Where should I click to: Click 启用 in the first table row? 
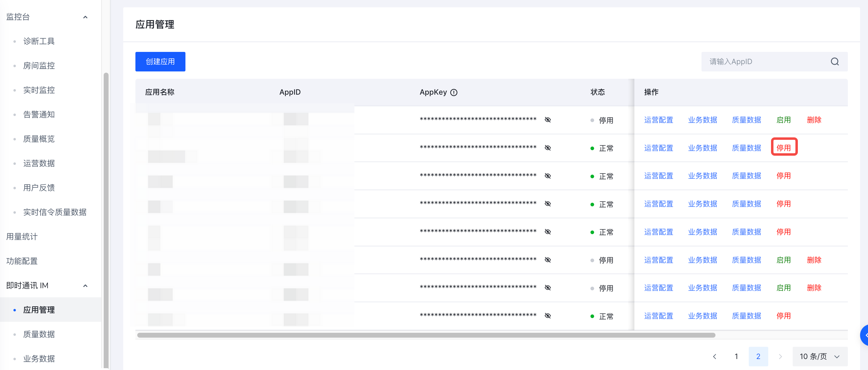(x=783, y=120)
